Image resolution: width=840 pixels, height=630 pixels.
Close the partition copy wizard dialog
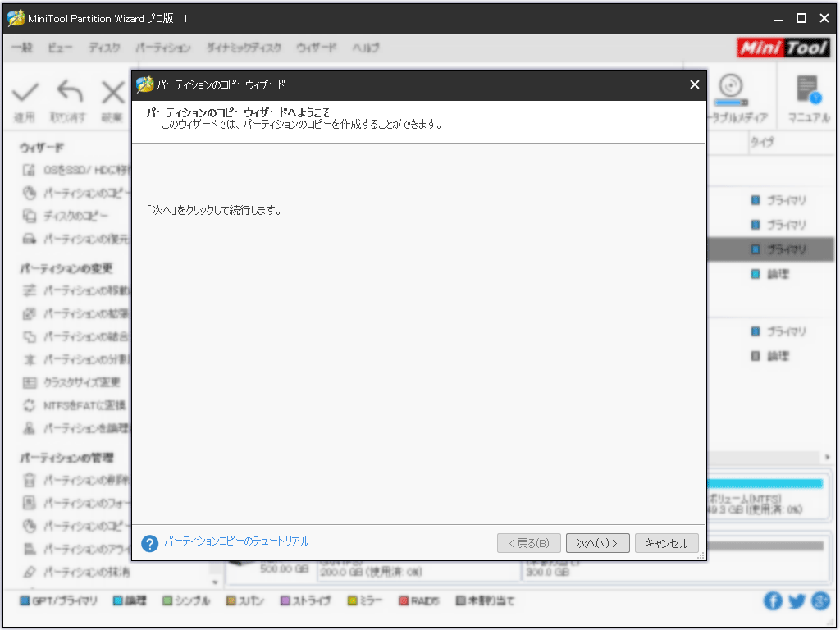point(694,84)
